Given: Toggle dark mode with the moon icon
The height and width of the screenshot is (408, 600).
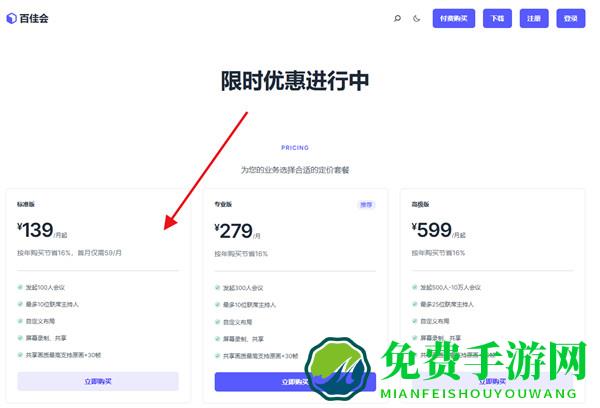Looking at the screenshot, I should [x=417, y=18].
